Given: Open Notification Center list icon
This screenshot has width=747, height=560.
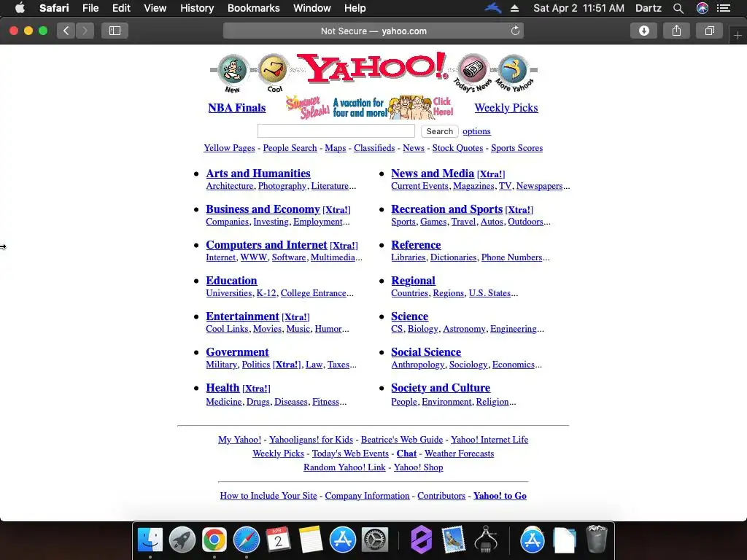Looking at the screenshot, I should coord(724,8).
